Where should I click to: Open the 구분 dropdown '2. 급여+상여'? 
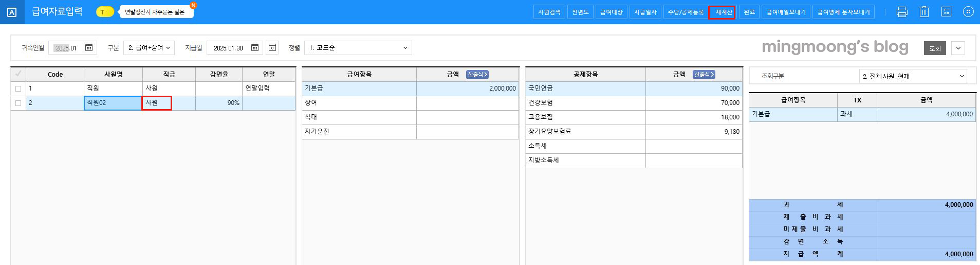[x=149, y=48]
